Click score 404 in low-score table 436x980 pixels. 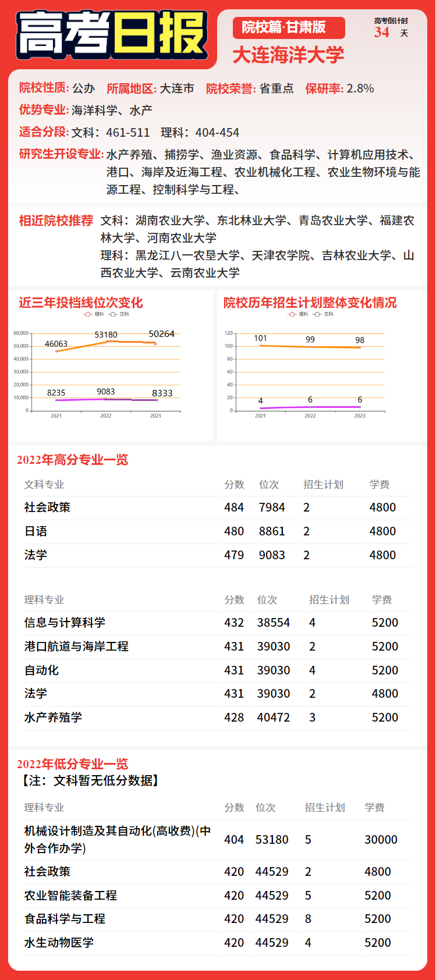[234, 840]
